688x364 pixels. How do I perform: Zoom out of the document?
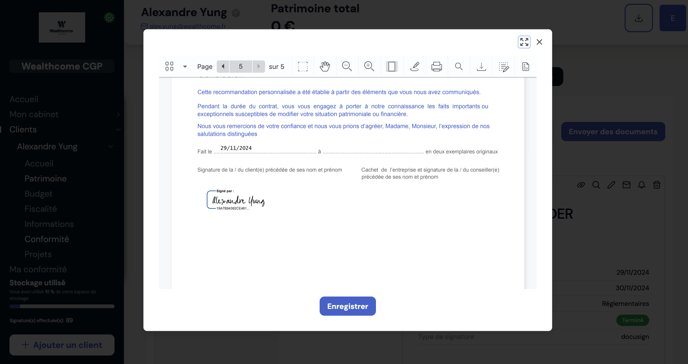click(347, 67)
